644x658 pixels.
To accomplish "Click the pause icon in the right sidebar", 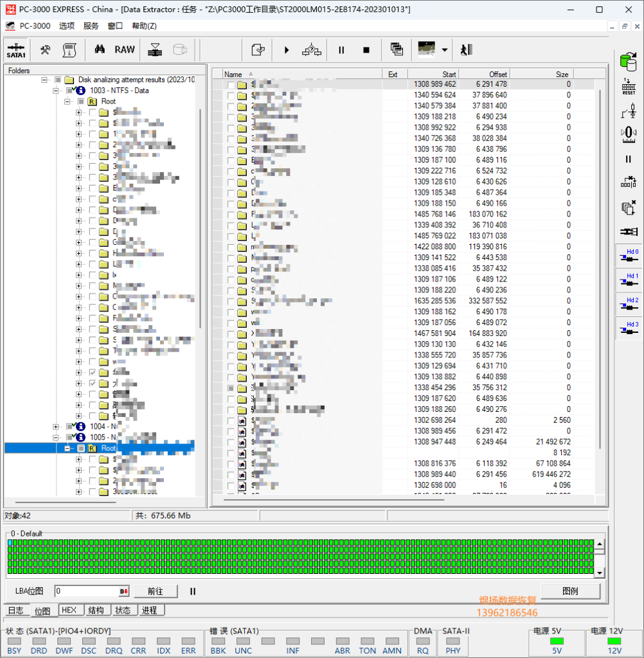I will point(629,159).
